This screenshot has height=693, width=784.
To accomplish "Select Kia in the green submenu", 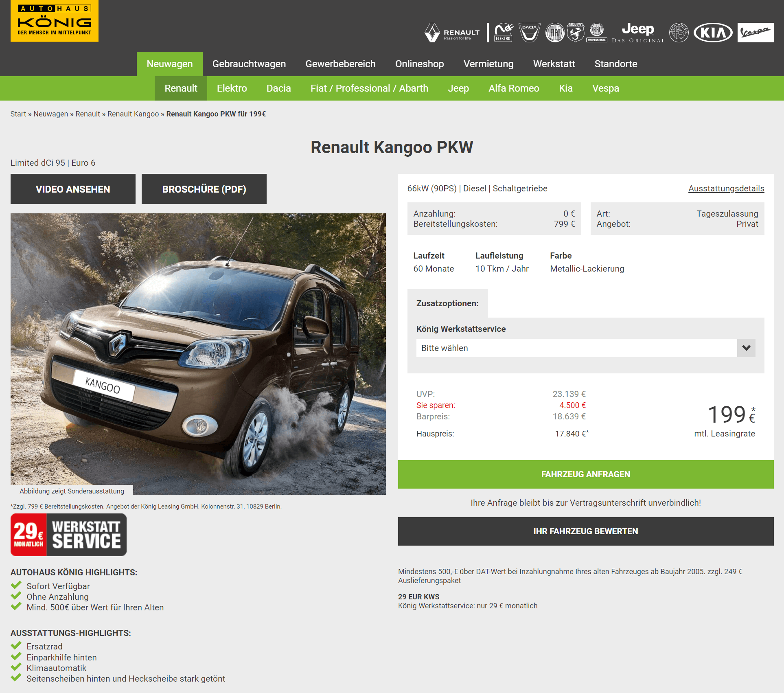I will coord(566,88).
